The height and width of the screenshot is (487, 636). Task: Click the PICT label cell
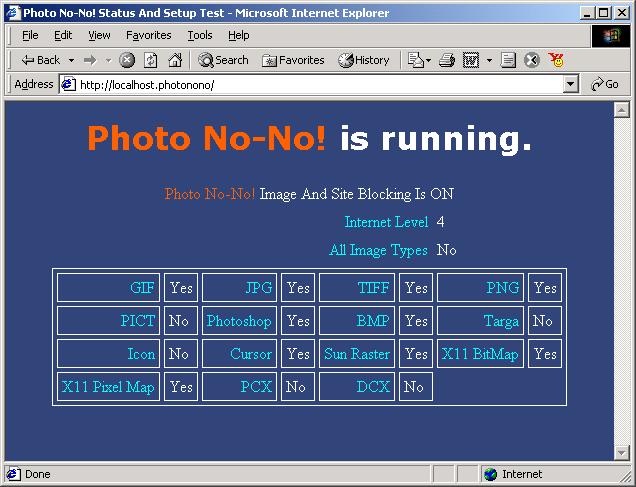(x=108, y=321)
